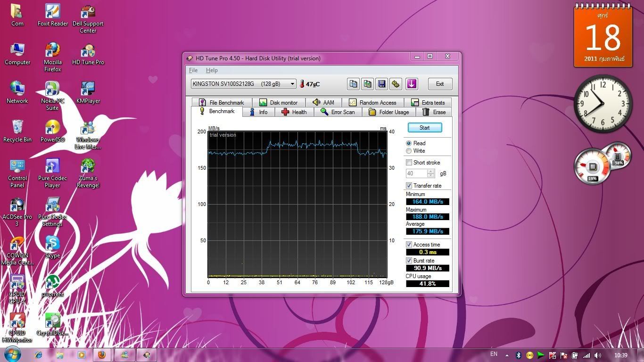Select the Read radio button
This screenshot has height=362, width=644.
(409, 143)
